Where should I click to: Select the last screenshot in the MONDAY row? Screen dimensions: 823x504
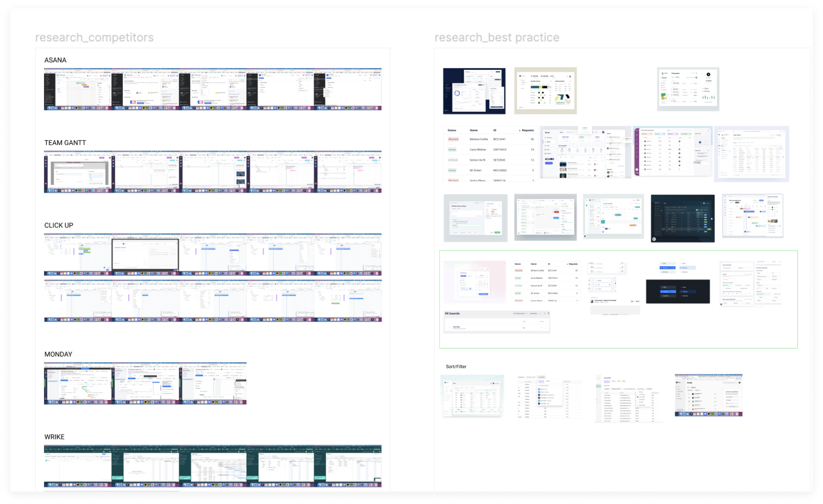tap(213, 384)
